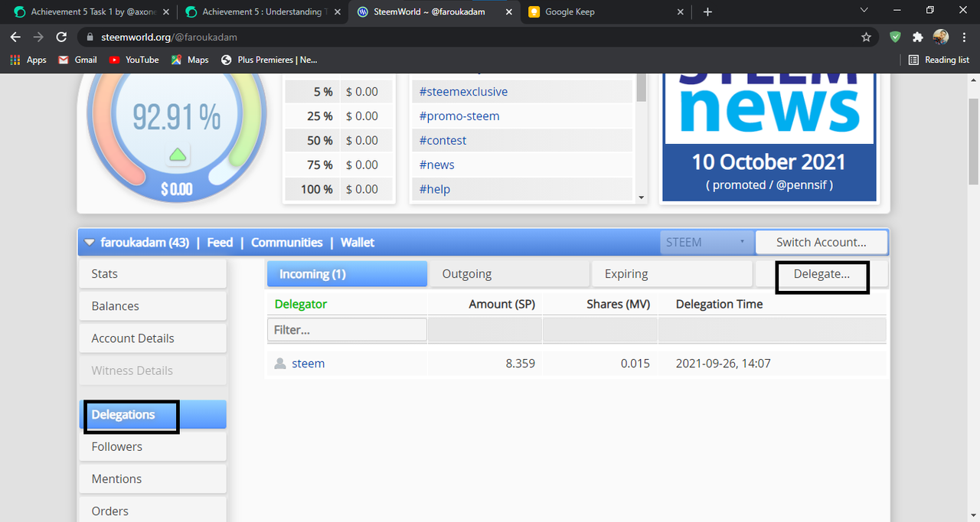This screenshot has height=522, width=980.
Task: Open the tab search dropdown arrow
Action: [x=864, y=11]
